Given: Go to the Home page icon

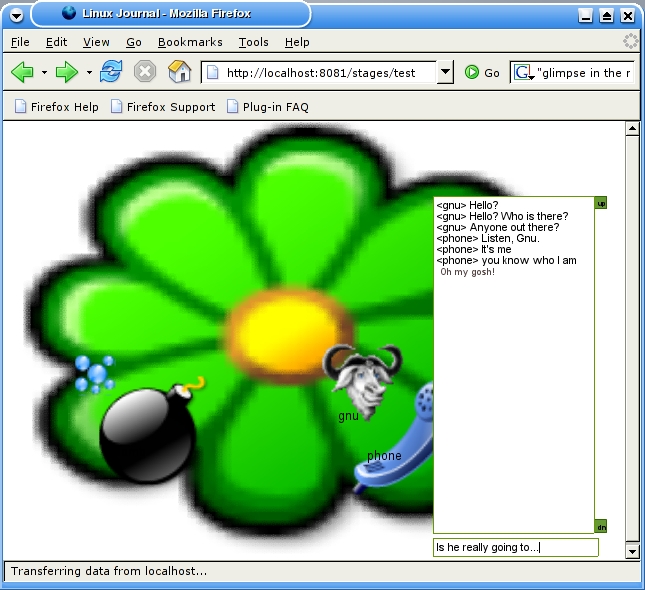Looking at the screenshot, I should coord(179,72).
